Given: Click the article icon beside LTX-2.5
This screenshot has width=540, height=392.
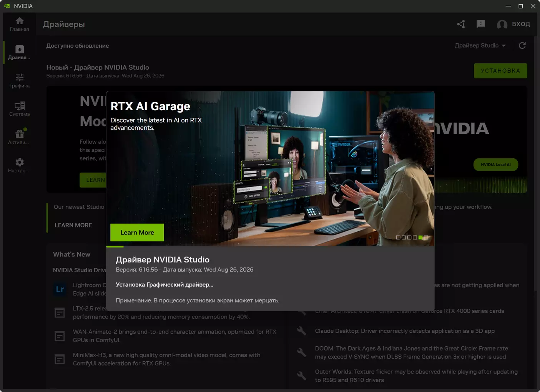Looking at the screenshot, I should point(60,313).
